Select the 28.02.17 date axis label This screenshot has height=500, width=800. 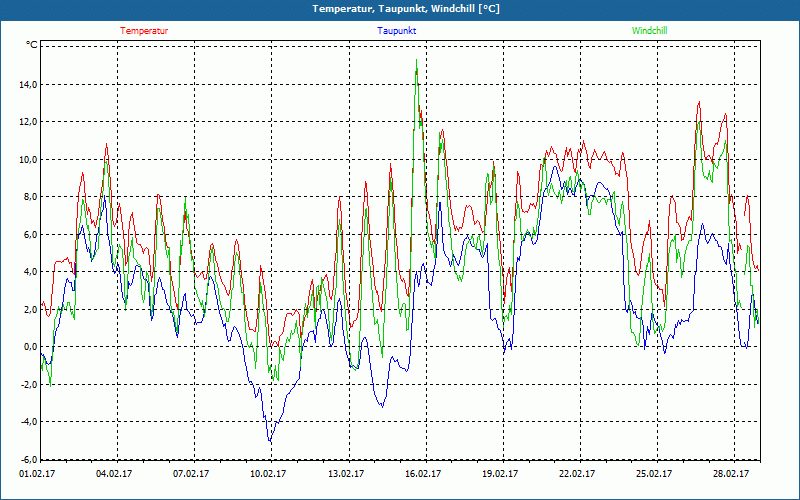[731, 474]
